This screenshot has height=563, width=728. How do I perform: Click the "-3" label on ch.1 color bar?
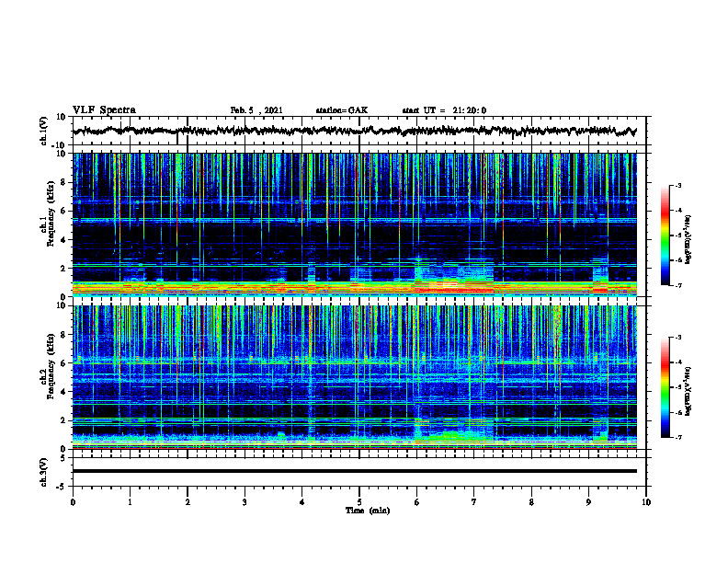(678, 186)
